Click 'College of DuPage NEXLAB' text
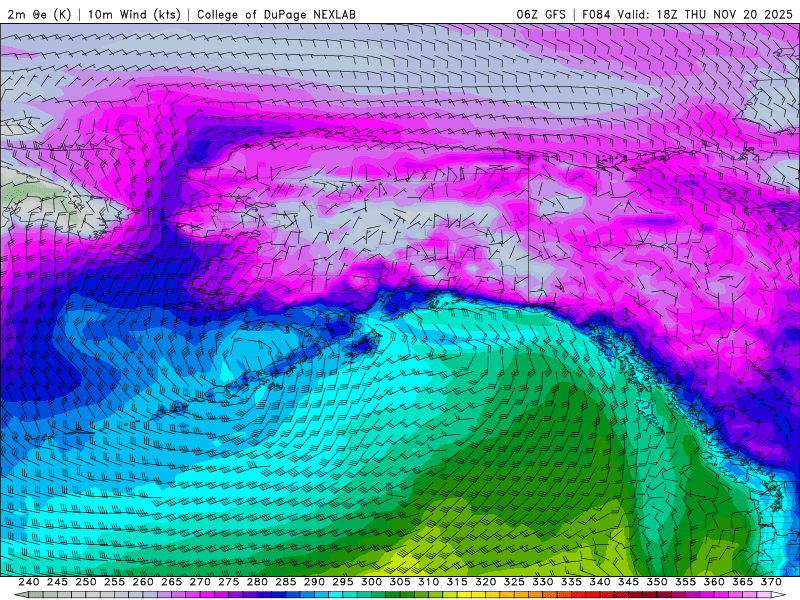The image size is (800, 600). [277, 14]
